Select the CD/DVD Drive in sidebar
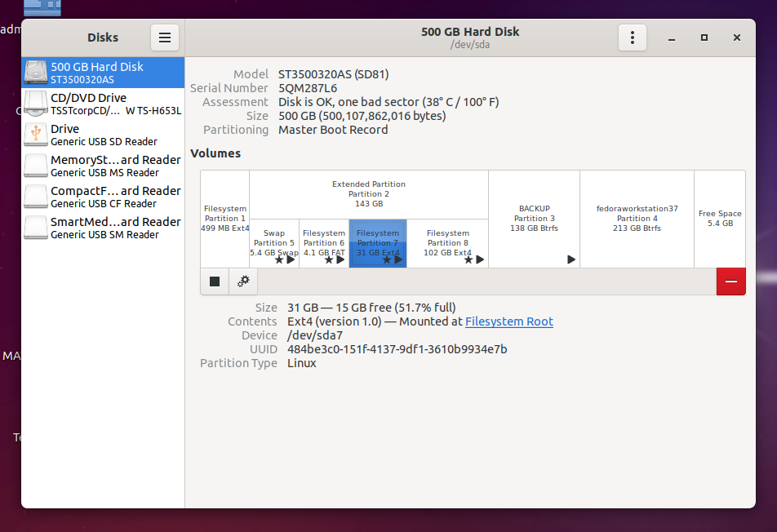This screenshot has height=532, width=777. point(103,104)
